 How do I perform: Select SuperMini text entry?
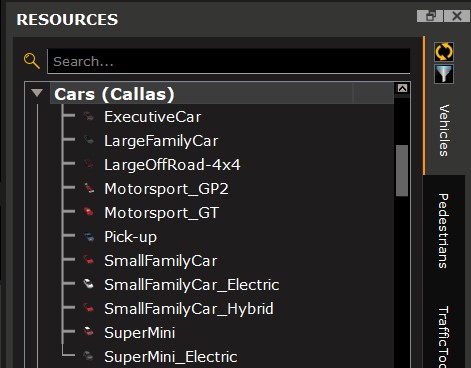tap(139, 333)
